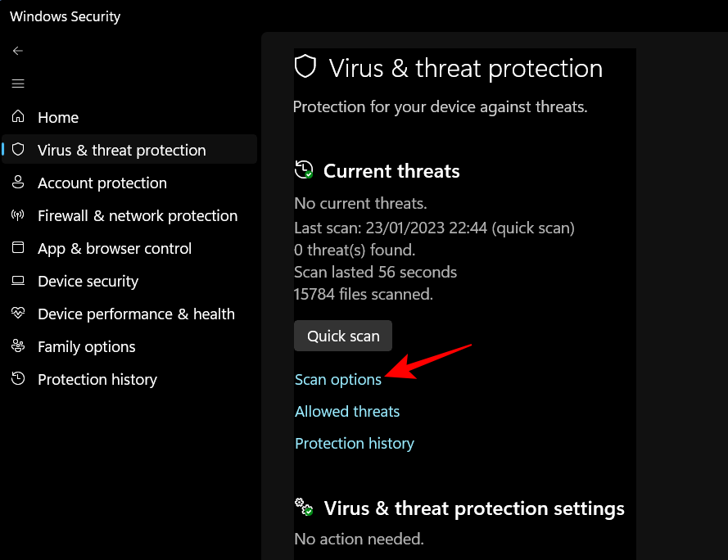Click the Firewall & network antenna icon

click(x=18, y=215)
